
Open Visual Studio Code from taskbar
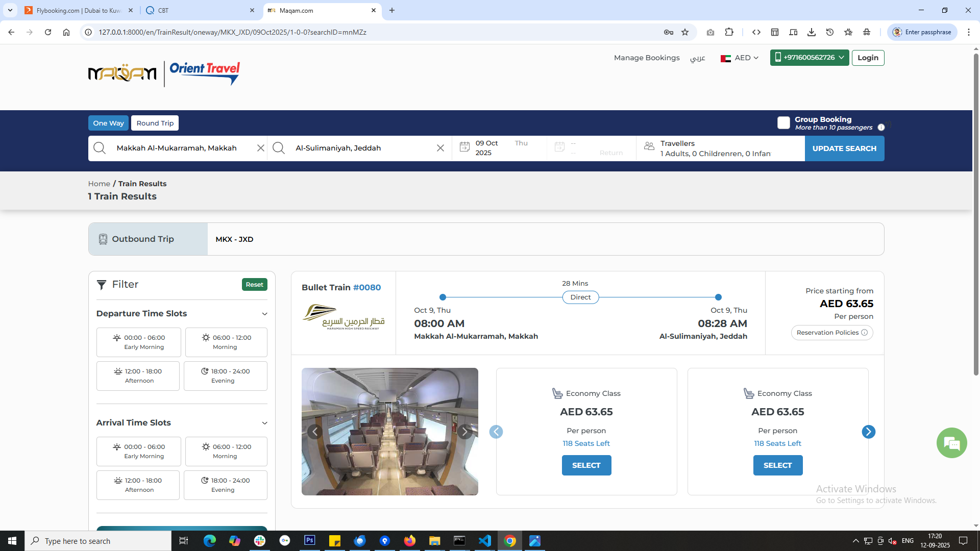(484, 541)
